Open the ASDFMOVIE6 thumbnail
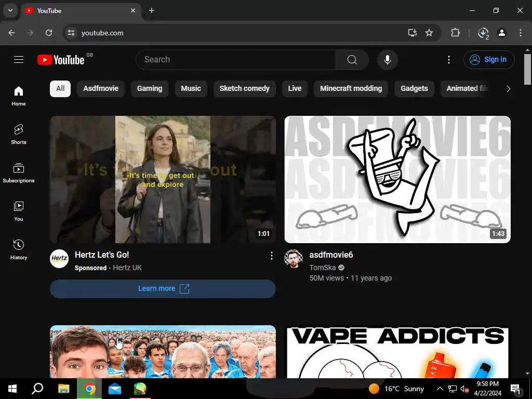 397,179
